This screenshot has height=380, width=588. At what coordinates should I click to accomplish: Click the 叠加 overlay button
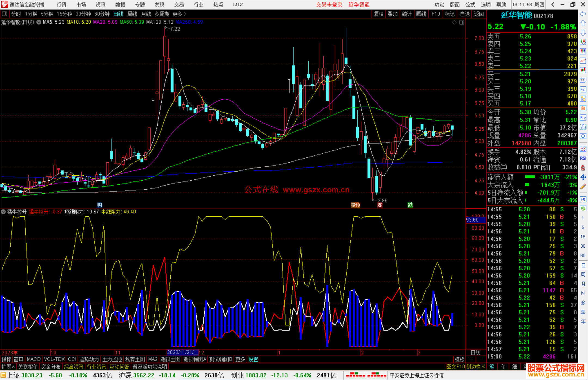click(x=393, y=14)
